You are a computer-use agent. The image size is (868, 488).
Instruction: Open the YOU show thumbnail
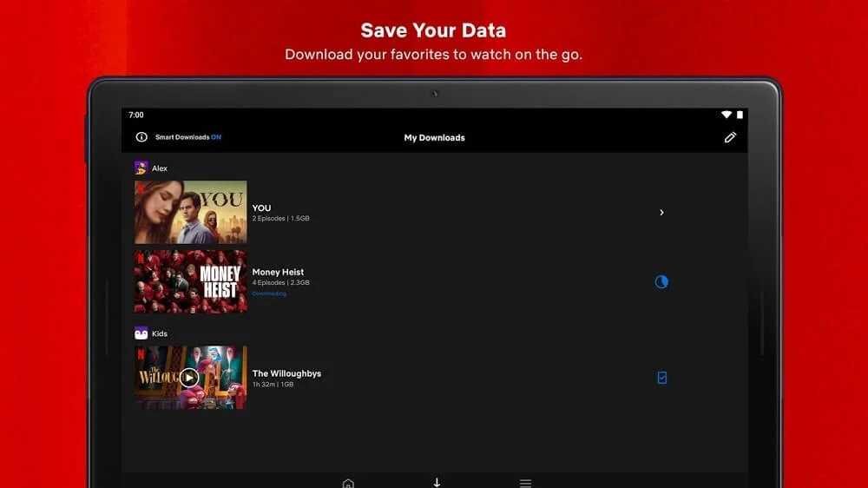click(x=190, y=212)
